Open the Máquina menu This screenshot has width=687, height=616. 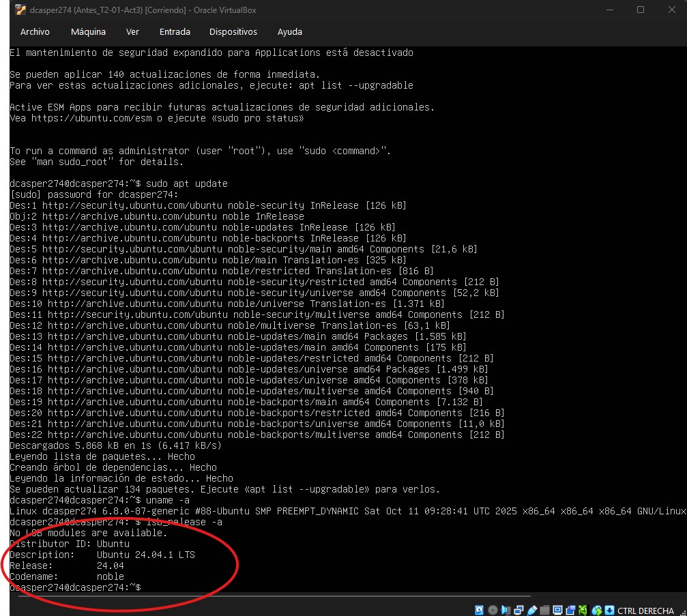pos(88,32)
